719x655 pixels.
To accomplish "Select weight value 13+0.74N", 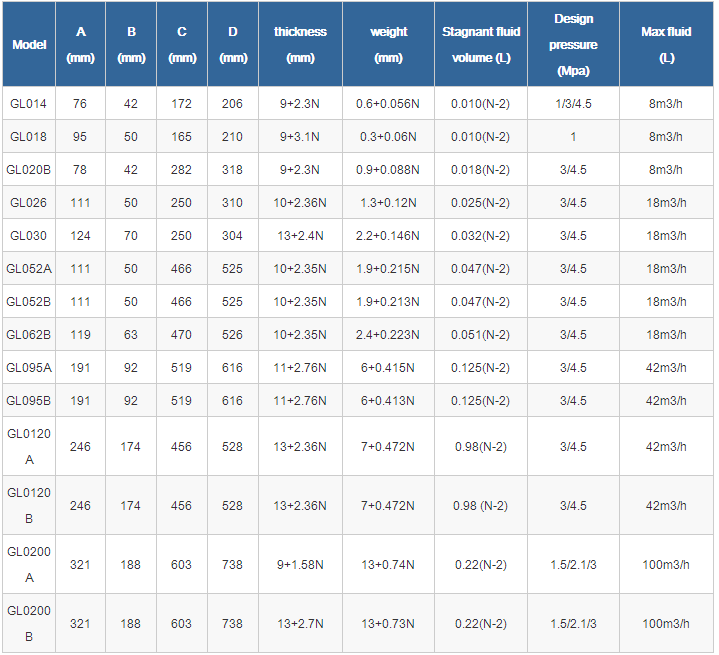I will click(388, 565).
